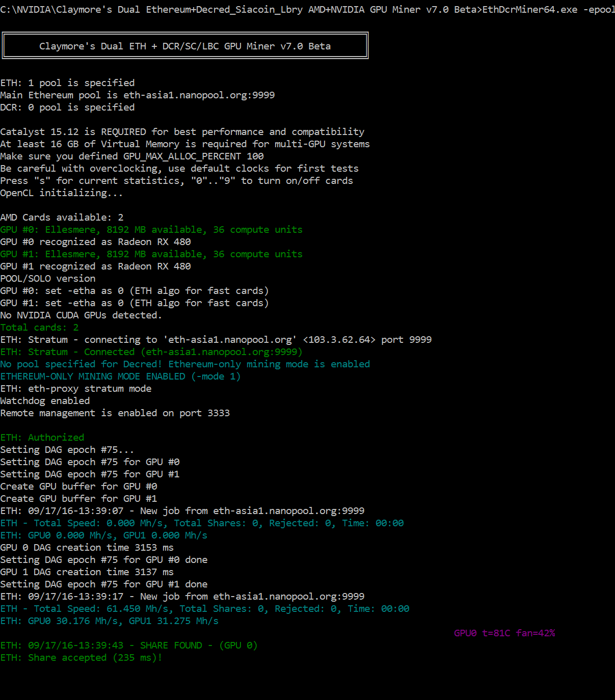Image resolution: width=615 pixels, height=700 pixels.
Task: Click the line 'DCR: 0 pool is specified'
Action: (68, 107)
